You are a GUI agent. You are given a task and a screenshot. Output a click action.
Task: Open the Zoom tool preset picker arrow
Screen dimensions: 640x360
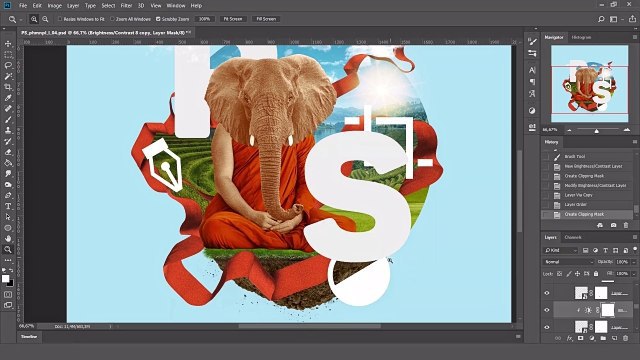pos(20,19)
